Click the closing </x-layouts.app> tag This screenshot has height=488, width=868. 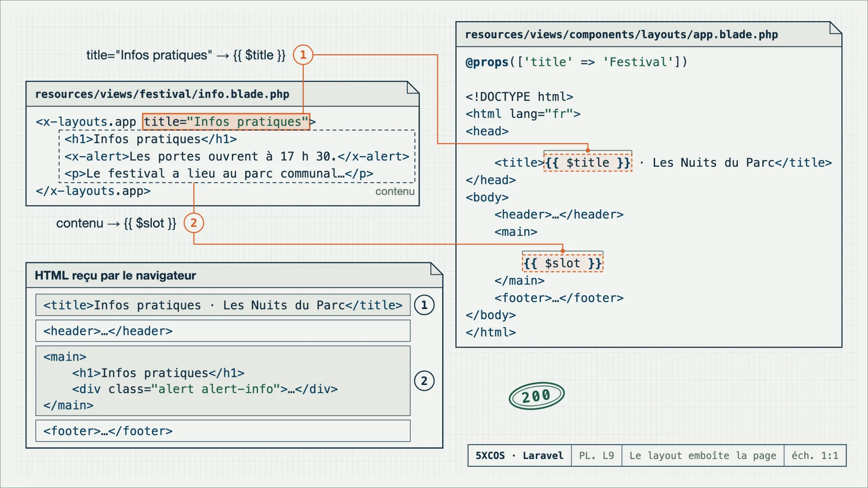coord(93,191)
